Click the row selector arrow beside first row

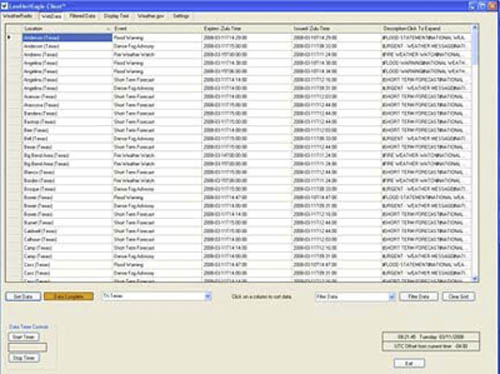click(9, 37)
